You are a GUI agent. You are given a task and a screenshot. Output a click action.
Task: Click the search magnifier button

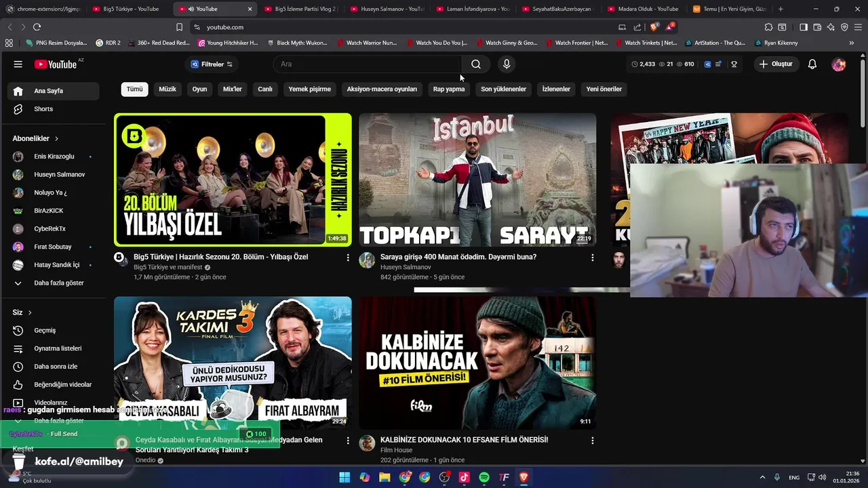[x=476, y=64]
